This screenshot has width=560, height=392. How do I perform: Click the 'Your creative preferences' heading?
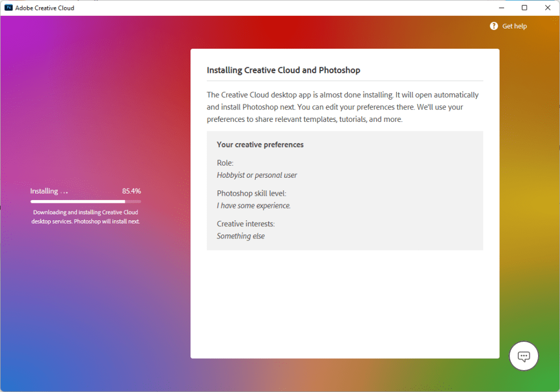coord(260,145)
